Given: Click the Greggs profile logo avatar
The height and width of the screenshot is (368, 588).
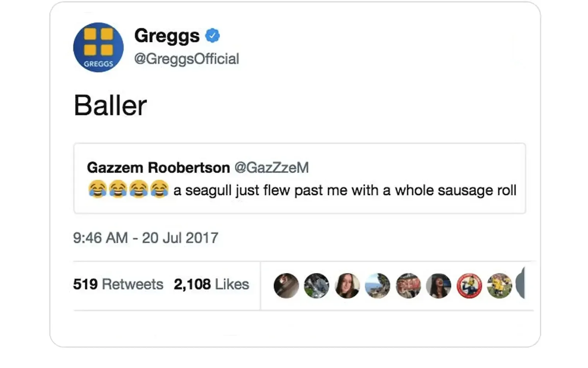Looking at the screenshot, I should [x=98, y=47].
